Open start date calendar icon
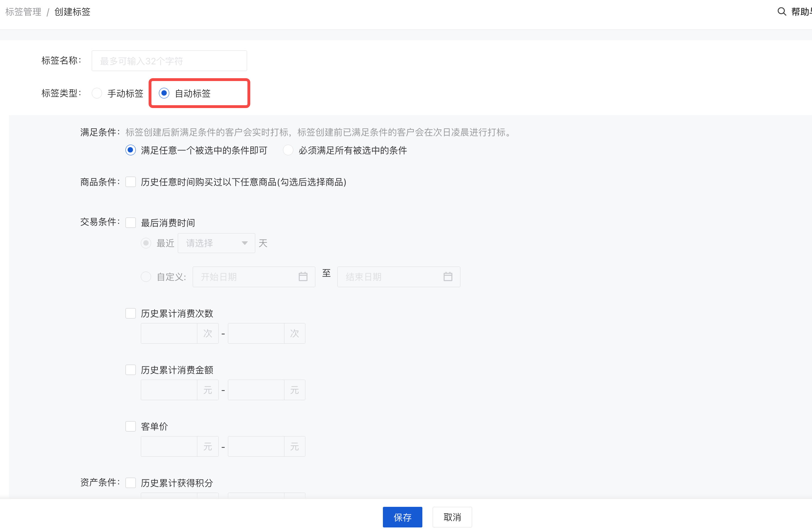Screen dimensions: 812x531 [x=303, y=277]
